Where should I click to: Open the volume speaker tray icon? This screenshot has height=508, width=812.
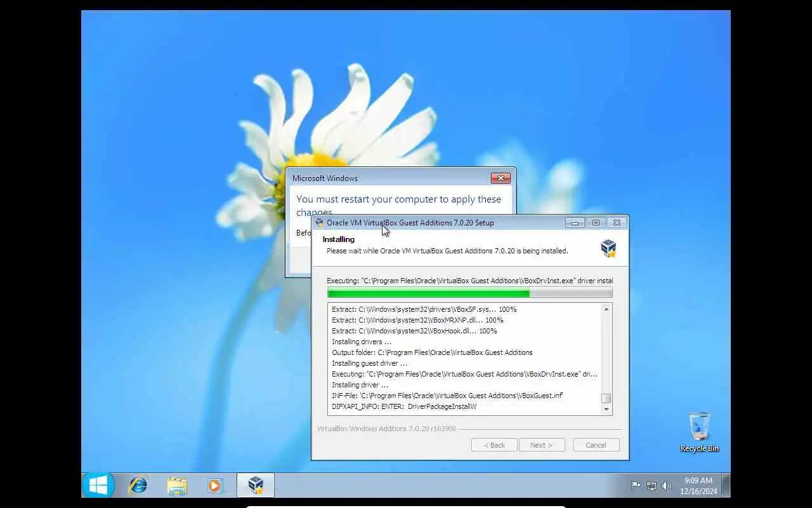pos(667,486)
